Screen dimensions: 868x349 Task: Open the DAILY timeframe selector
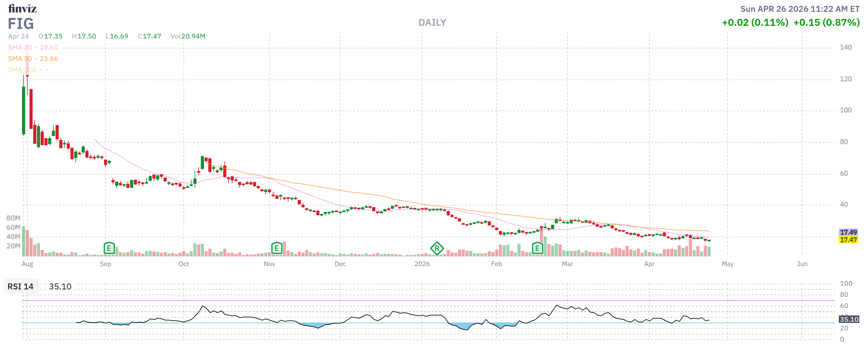click(x=432, y=23)
